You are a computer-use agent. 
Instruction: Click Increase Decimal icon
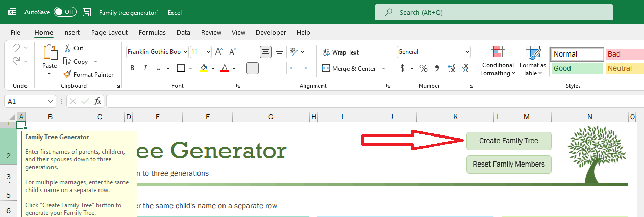tap(452, 68)
